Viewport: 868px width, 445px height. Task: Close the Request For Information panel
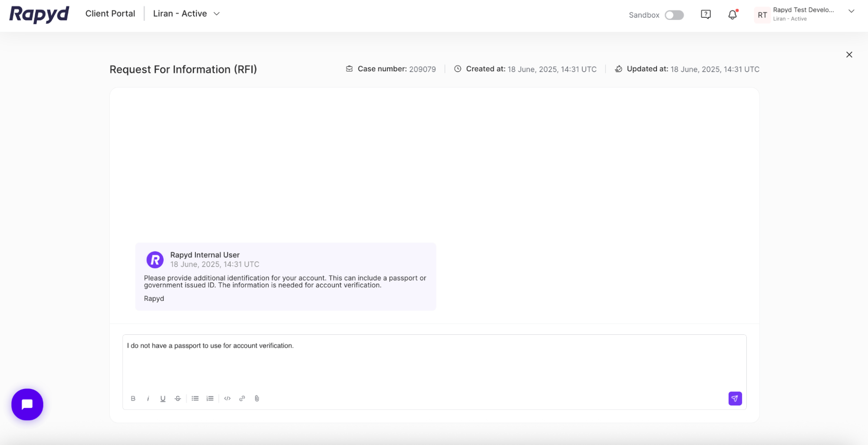pyautogui.click(x=849, y=55)
